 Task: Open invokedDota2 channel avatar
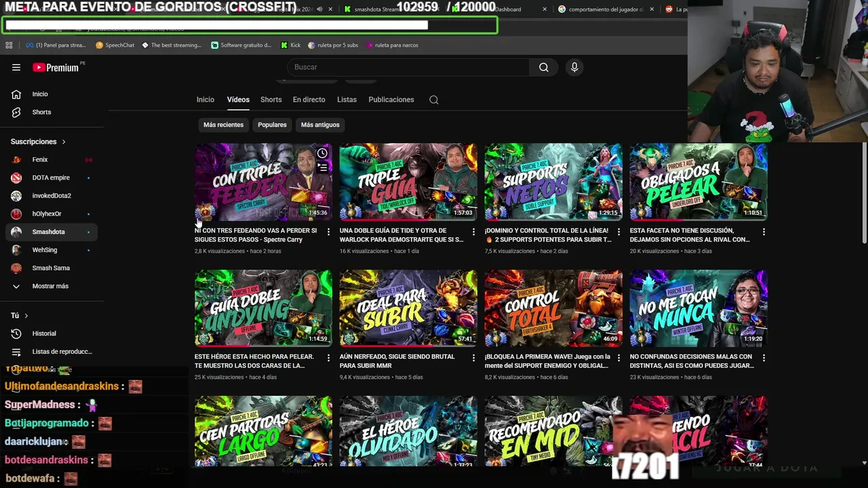click(x=16, y=196)
